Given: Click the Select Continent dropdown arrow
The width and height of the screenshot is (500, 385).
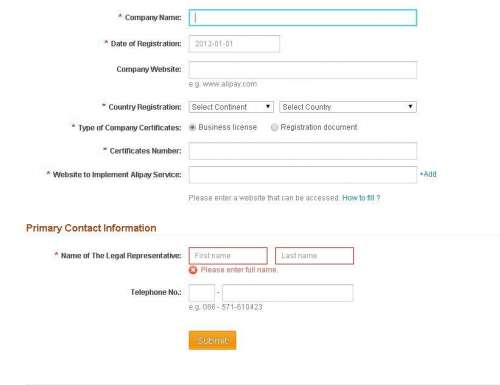Looking at the screenshot, I should point(268,107).
